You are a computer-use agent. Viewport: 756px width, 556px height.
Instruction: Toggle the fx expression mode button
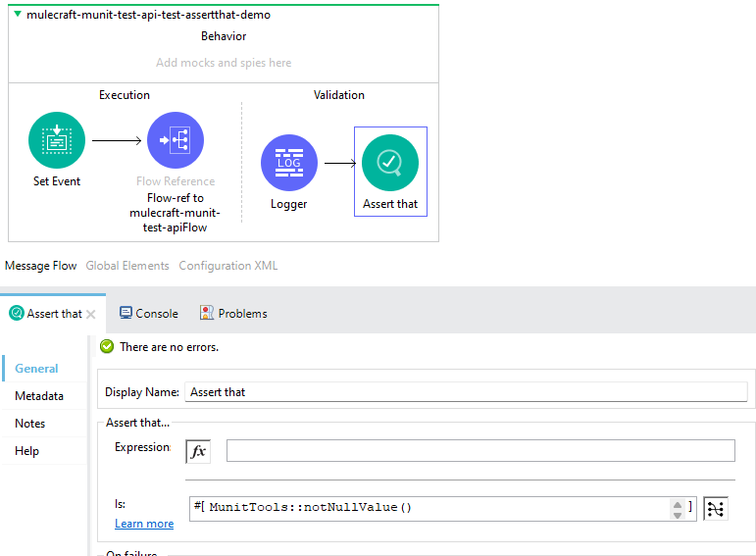click(x=198, y=451)
